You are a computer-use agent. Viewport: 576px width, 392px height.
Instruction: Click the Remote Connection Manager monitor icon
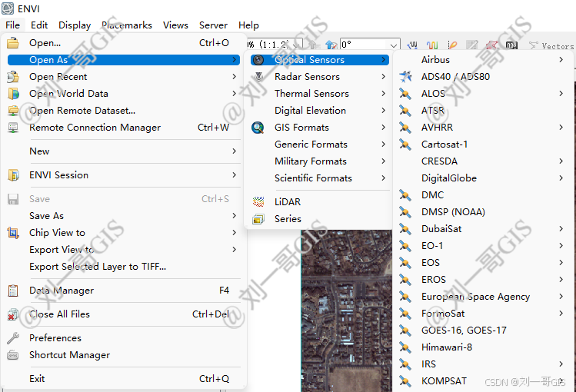click(x=13, y=128)
